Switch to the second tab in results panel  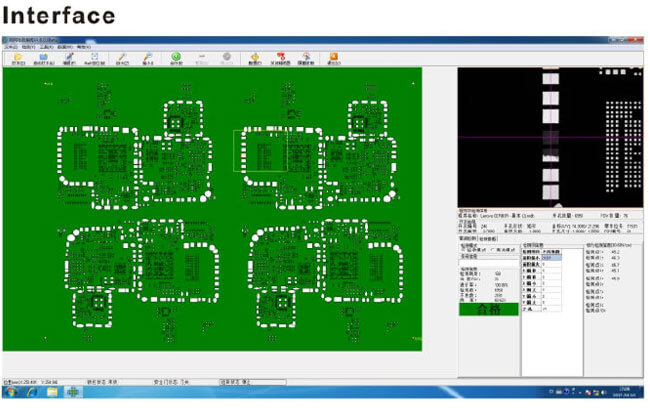click(488, 240)
